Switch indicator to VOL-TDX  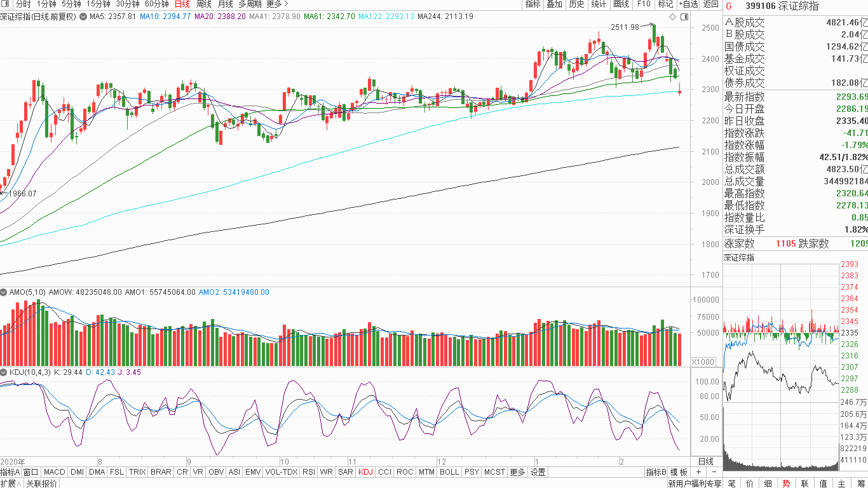pyautogui.click(x=281, y=472)
